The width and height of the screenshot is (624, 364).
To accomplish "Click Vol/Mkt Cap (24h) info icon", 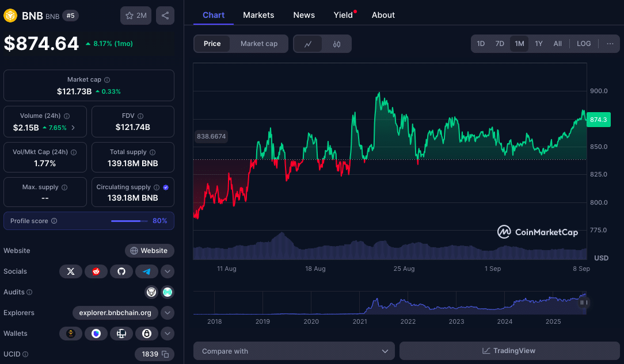I will [74, 152].
